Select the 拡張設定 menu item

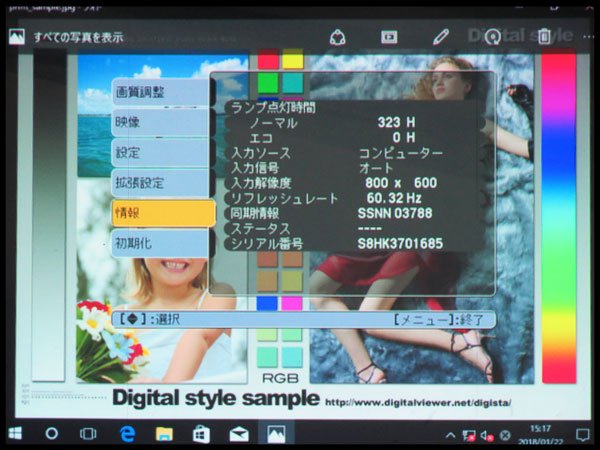tap(161, 183)
